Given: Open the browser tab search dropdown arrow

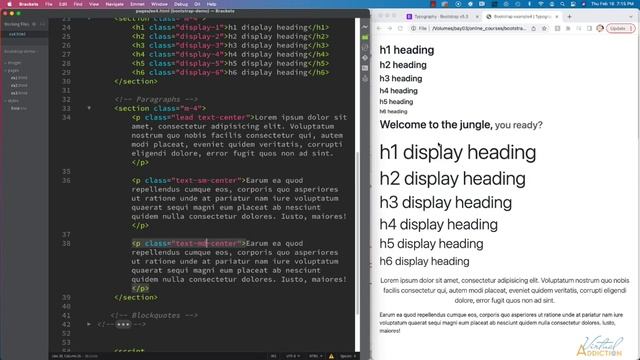Looking at the screenshot, I should point(631,17).
